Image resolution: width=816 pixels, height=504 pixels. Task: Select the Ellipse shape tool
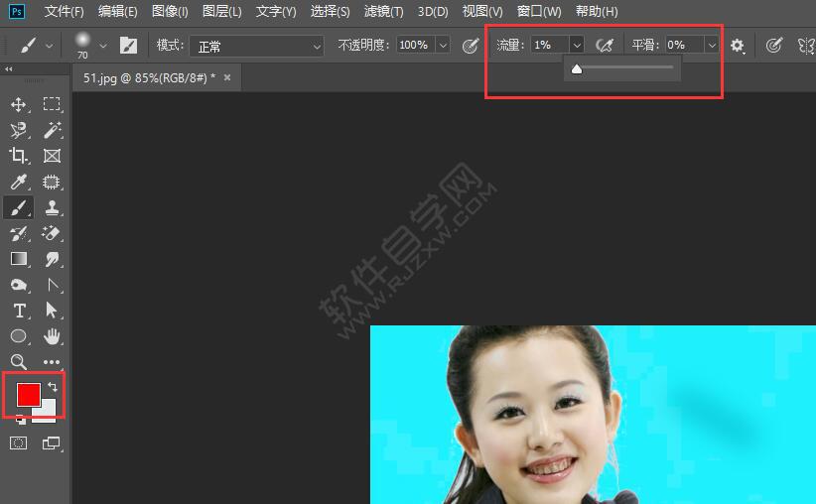click(19, 336)
